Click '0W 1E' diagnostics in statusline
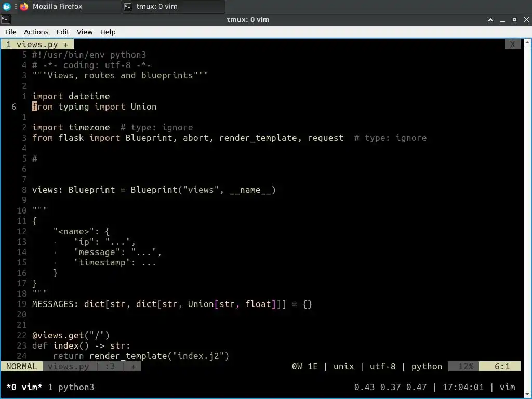 pos(304,366)
